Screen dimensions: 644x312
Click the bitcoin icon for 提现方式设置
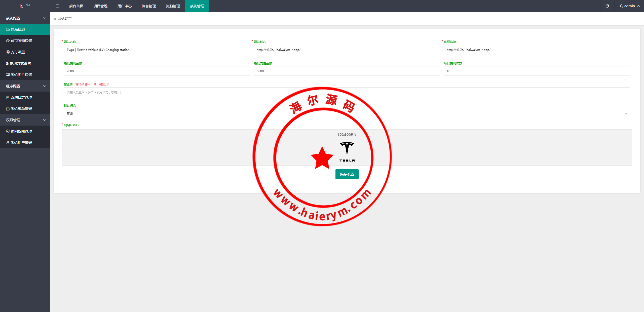[7, 64]
